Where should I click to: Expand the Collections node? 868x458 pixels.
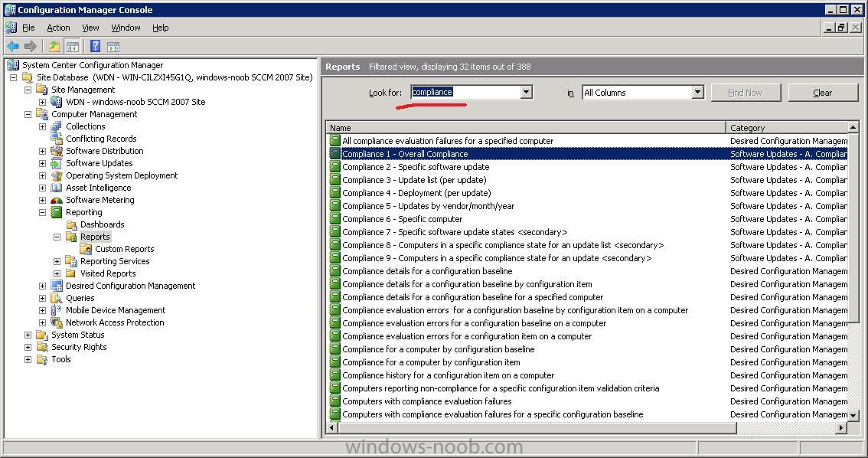tap(42, 127)
